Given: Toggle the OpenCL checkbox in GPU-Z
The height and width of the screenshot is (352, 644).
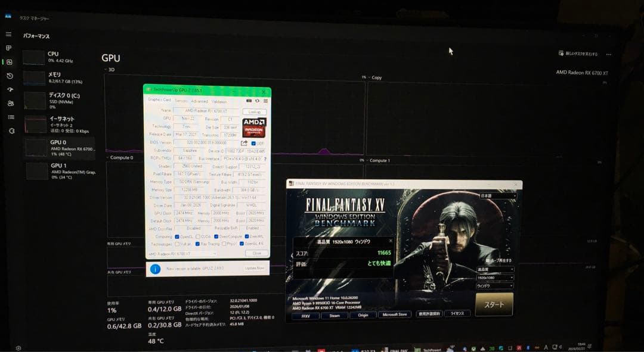Looking at the screenshot, I should (x=177, y=236).
